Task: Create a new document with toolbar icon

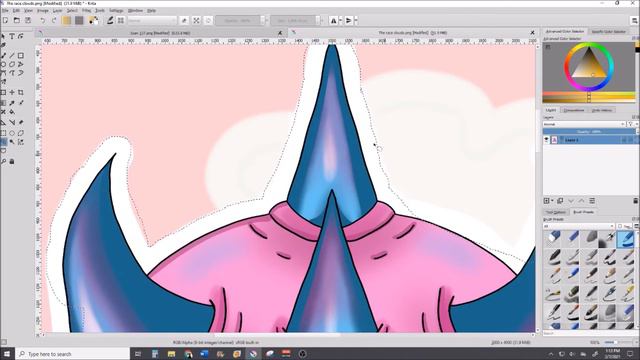Action: (5, 20)
